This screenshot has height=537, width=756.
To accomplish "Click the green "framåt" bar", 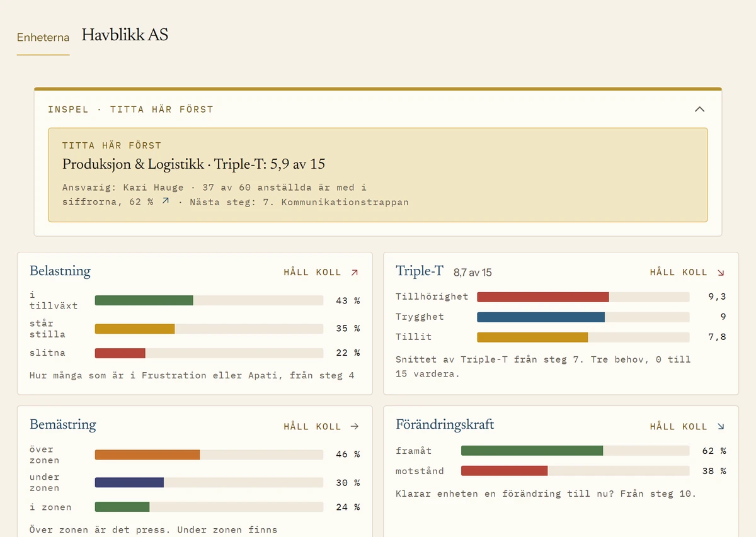I will point(532,451).
